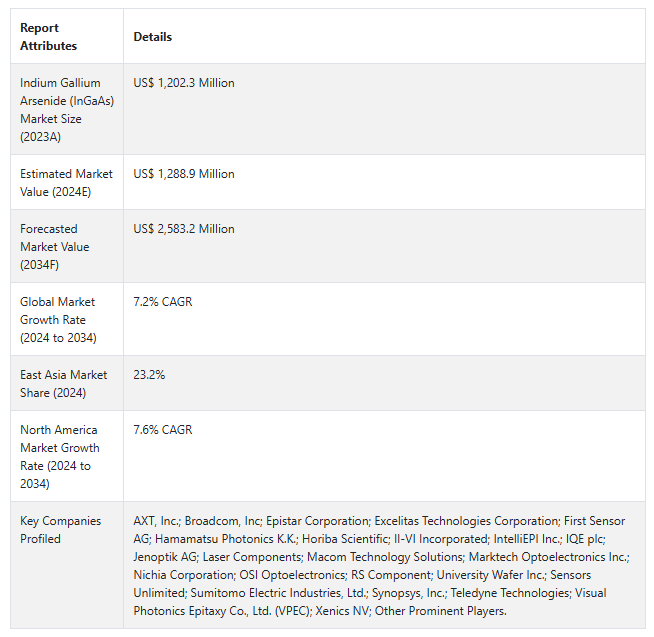Click the 23.2% market share value

[149, 375]
